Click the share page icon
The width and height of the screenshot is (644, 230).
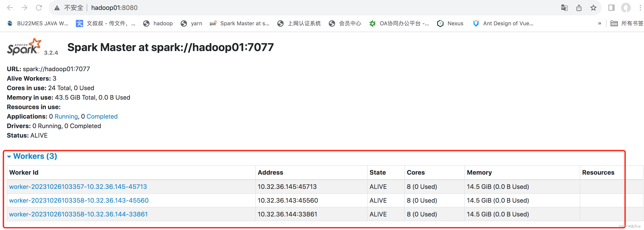click(579, 8)
